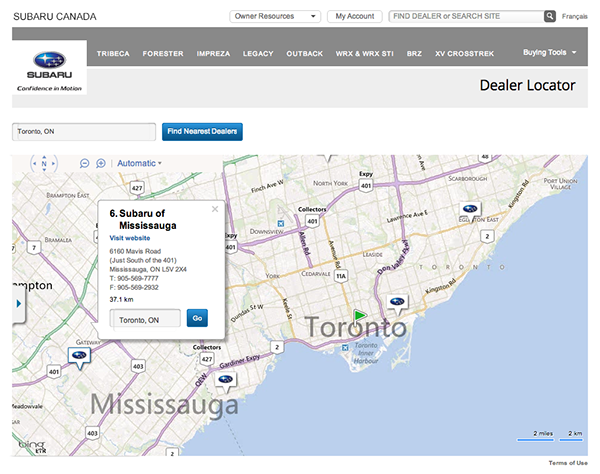Close the Subaru of Mississauga popup
Viewport: 600px width, 474px height.
pos(215,209)
